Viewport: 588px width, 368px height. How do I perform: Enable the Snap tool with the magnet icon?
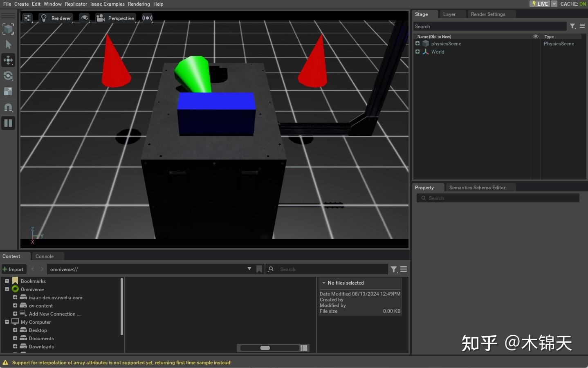click(x=8, y=107)
